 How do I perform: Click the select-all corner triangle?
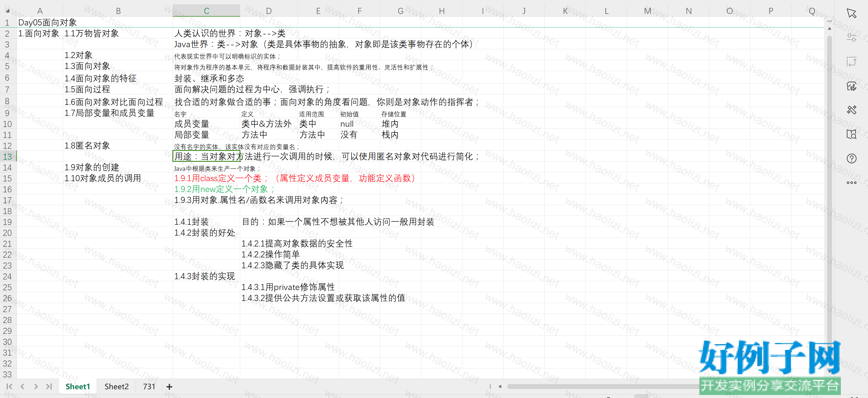coord(8,11)
